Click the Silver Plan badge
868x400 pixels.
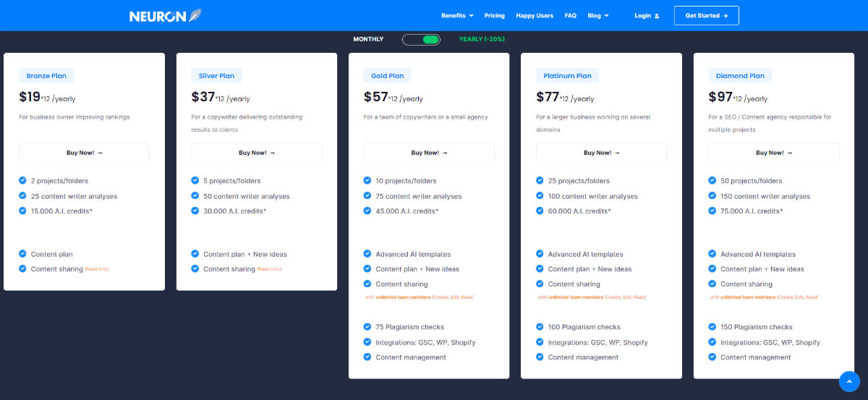(217, 75)
